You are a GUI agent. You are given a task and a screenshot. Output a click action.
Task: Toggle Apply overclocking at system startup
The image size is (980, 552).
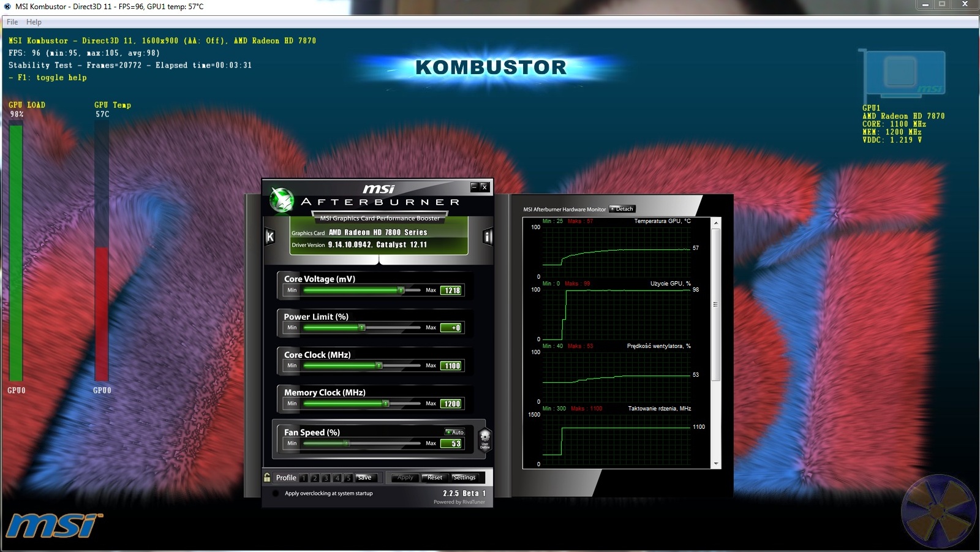(x=275, y=493)
